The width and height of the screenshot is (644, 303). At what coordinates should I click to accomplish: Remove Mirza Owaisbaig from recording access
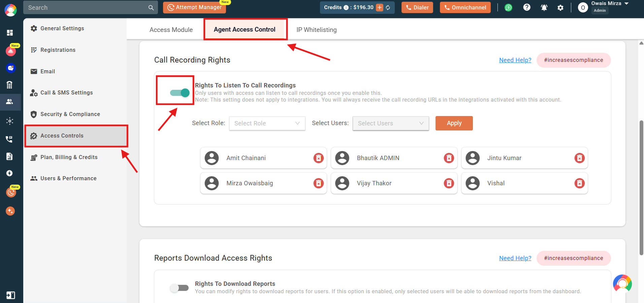319,183
